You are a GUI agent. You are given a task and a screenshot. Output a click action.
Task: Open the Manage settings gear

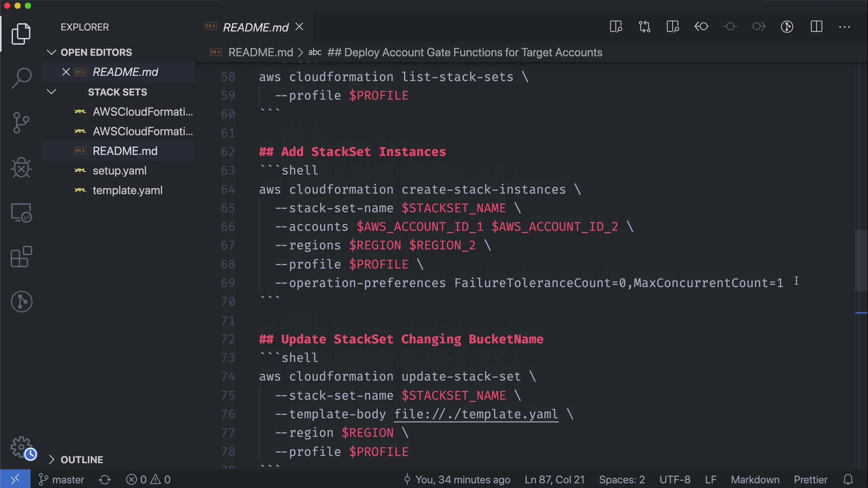pyautogui.click(x=21, y=447)
